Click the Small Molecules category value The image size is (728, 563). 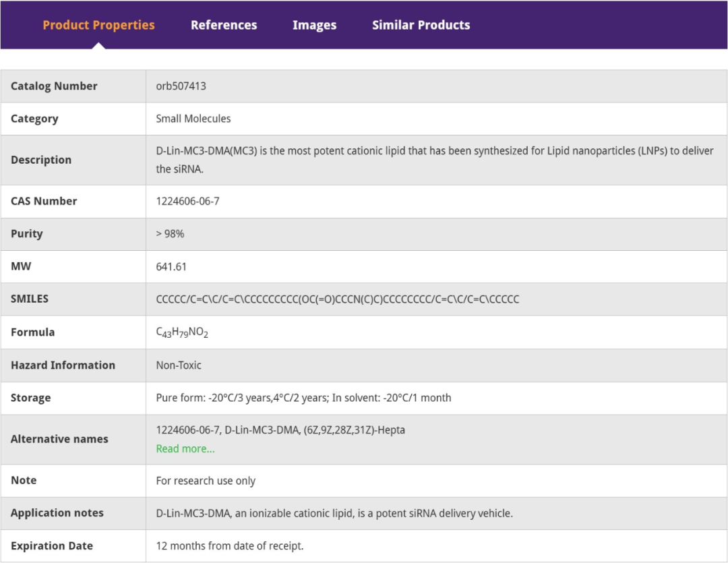point(193,119)
